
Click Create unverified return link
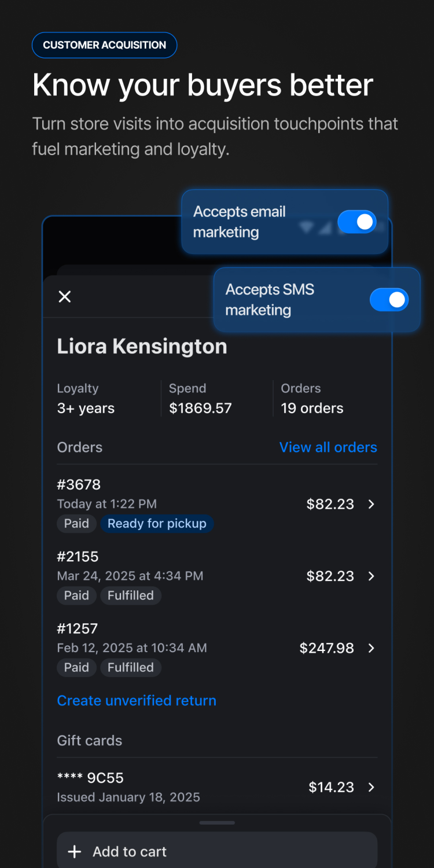[137, 701]
